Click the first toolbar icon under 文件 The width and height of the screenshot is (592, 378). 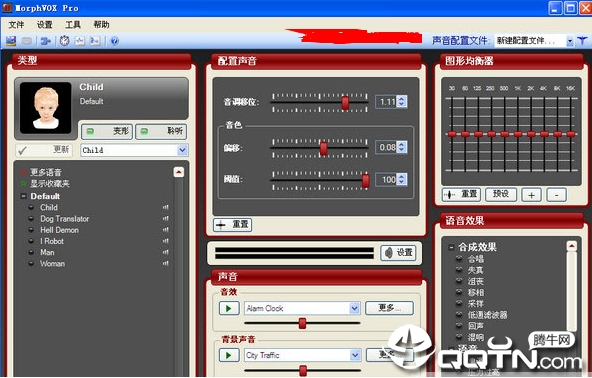click(11, 40)
